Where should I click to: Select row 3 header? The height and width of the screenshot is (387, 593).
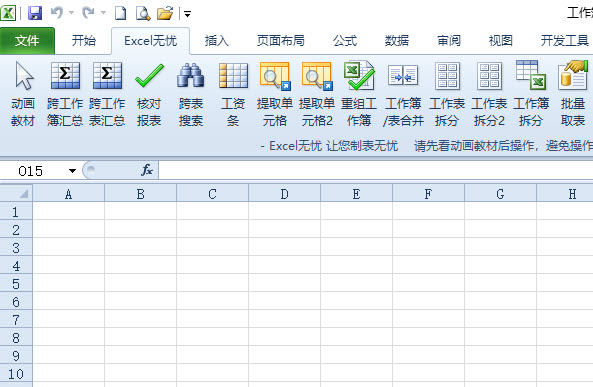(16, 248)
